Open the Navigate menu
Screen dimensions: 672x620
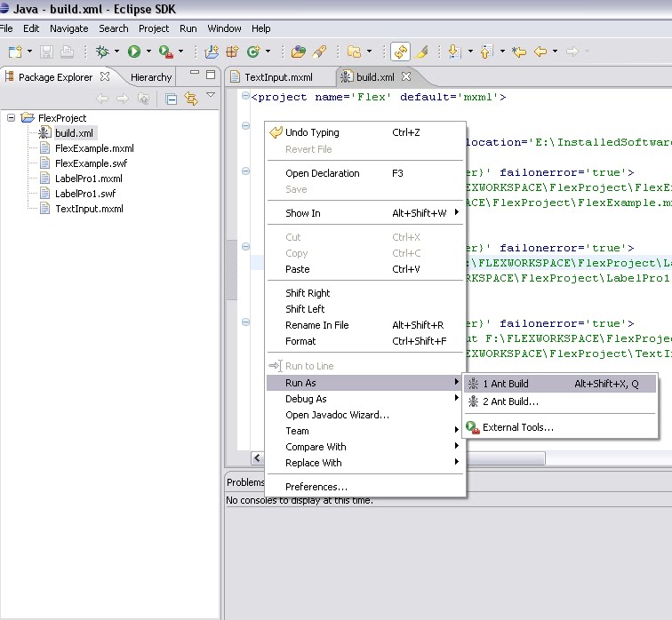69,28
